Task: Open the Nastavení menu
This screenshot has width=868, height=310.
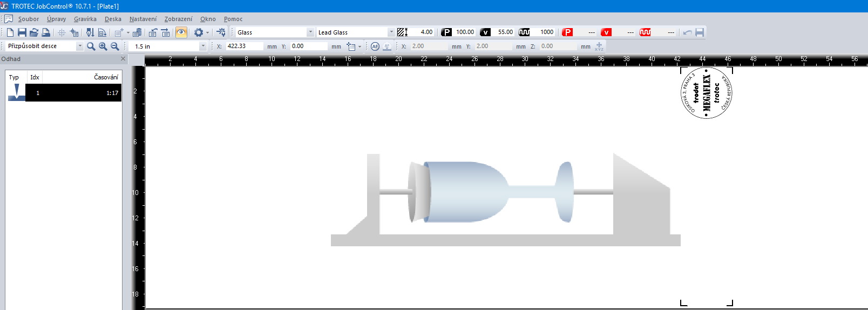Action: 143,19
